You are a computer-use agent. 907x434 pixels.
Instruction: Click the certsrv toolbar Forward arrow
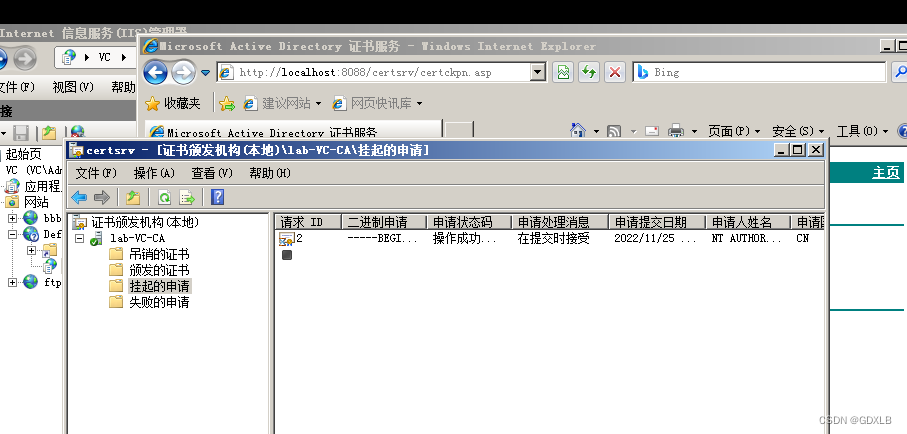point(102,198)
